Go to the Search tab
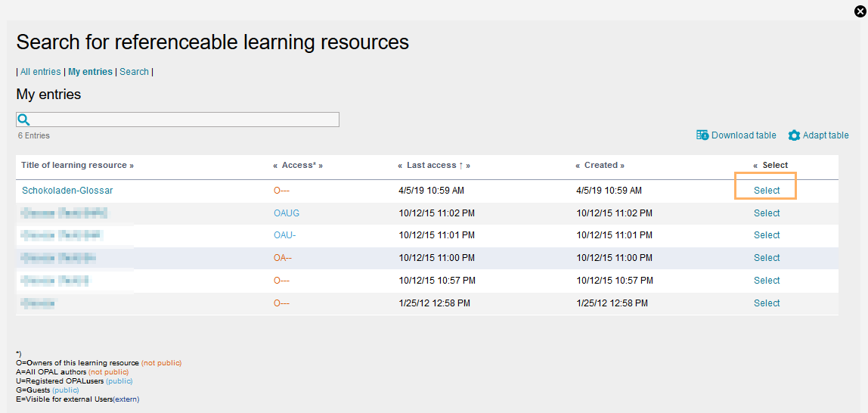Image resolution: width=868 pixels, height=413 pixels. (x=134, y=72)
